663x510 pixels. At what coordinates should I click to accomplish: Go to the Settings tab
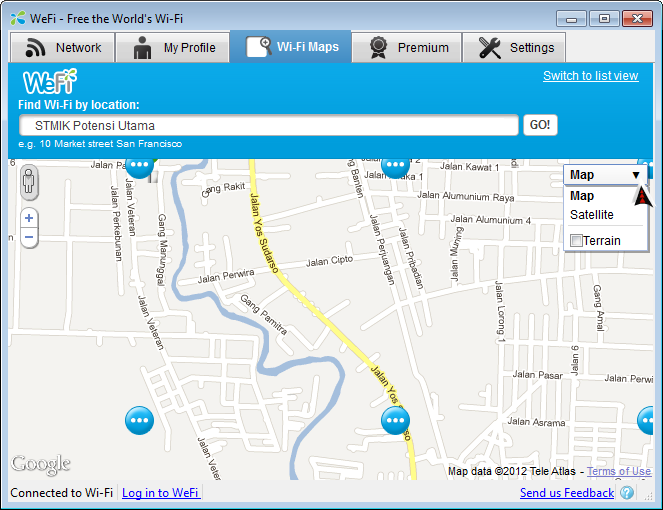click(514, 47)
